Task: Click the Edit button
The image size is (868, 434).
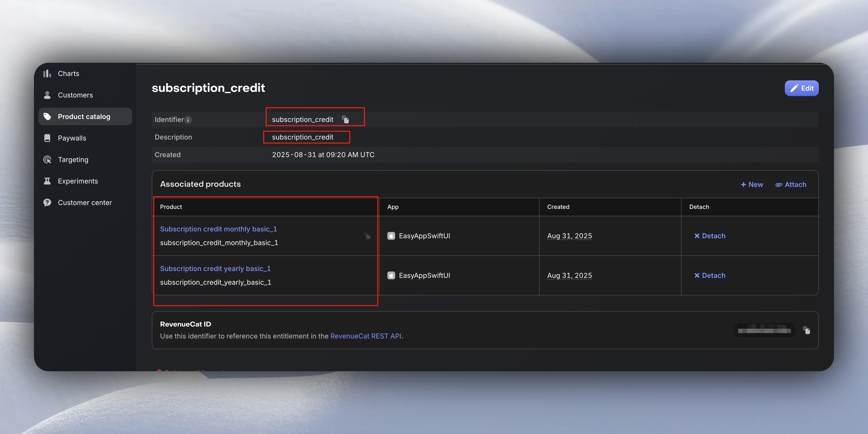Action: (x=801, y=88)
